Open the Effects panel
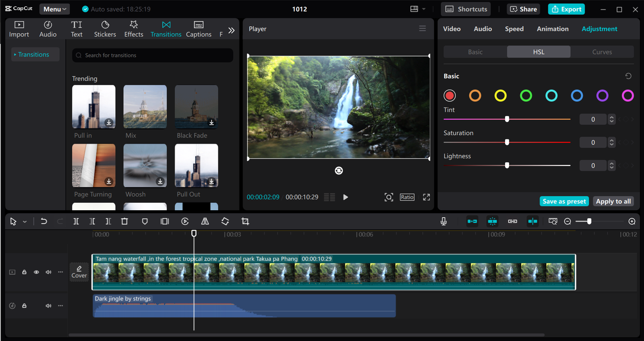The image size is (644, 341). click(134, 29)
